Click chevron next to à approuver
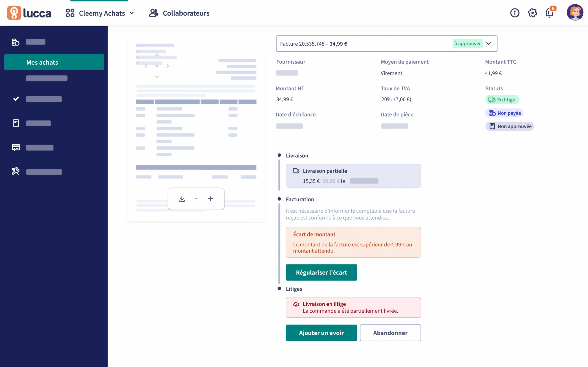This screenshot has width=588, height=367. click(488, 44)
